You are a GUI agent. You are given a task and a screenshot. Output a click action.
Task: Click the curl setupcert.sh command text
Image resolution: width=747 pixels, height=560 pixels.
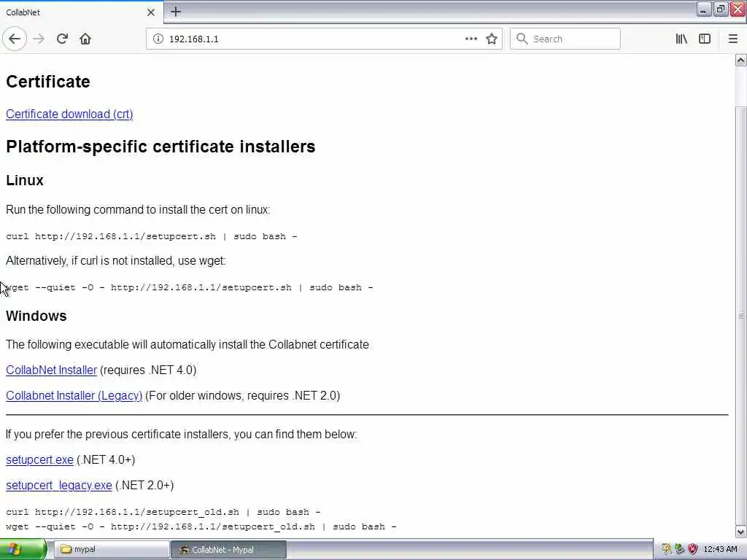click(152, 237)
